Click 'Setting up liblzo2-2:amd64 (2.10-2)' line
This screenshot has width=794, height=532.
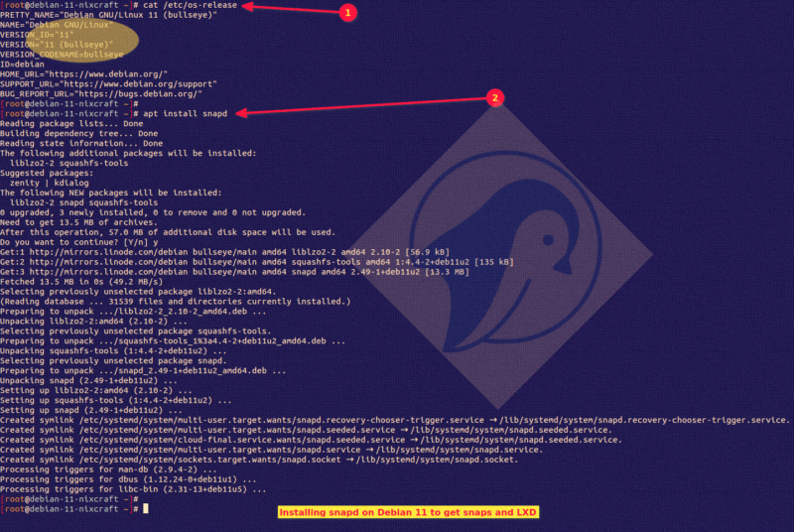96,390
